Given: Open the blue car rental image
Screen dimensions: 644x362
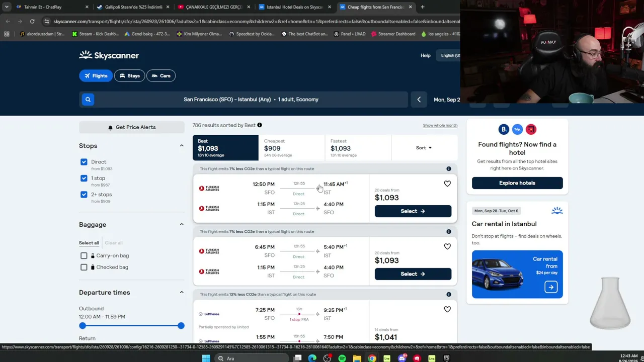Looking at the screenshot, I should pyautogui.click(x=517, y=275).
